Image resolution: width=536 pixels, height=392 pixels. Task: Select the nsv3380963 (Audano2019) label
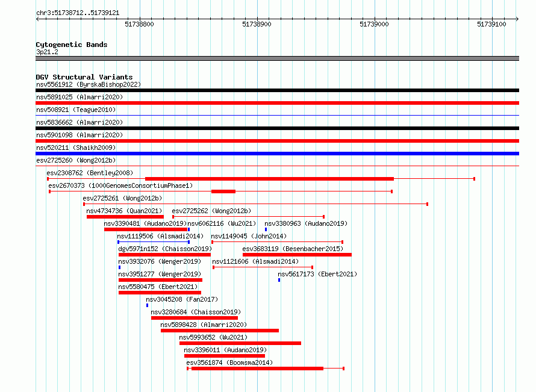(306, 223)
